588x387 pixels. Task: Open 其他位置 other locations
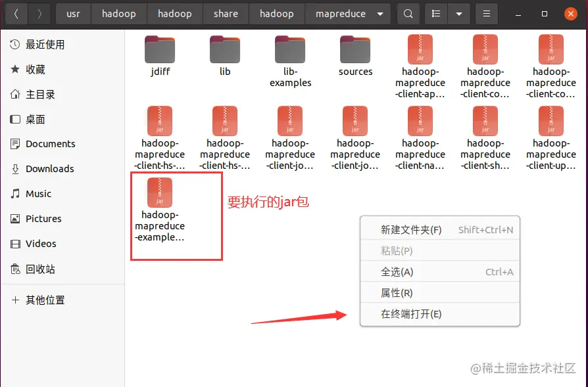coord(62,300)
